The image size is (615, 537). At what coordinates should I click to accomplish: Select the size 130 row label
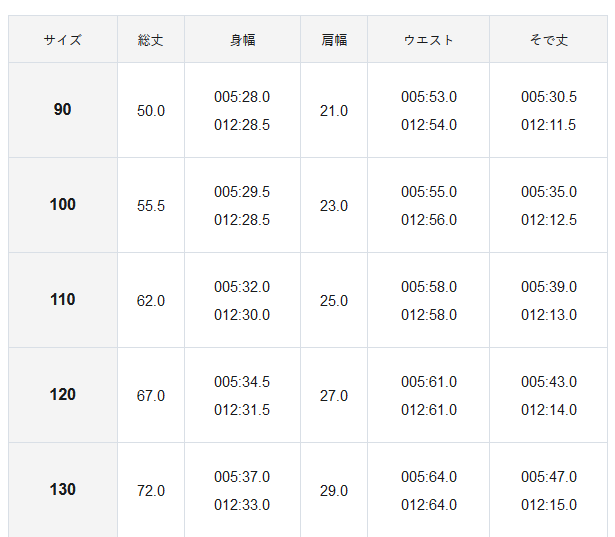(63, 489)
